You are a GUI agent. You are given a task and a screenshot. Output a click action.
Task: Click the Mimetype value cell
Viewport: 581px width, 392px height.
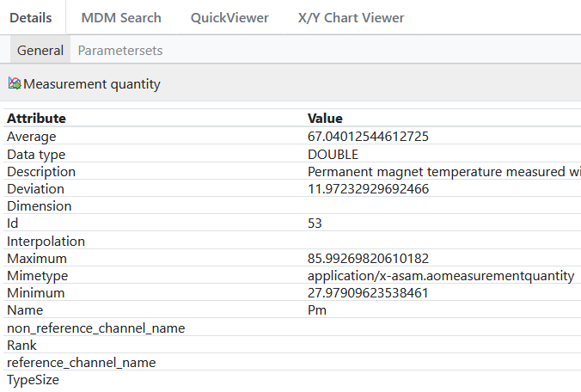(x=440, y=275)
